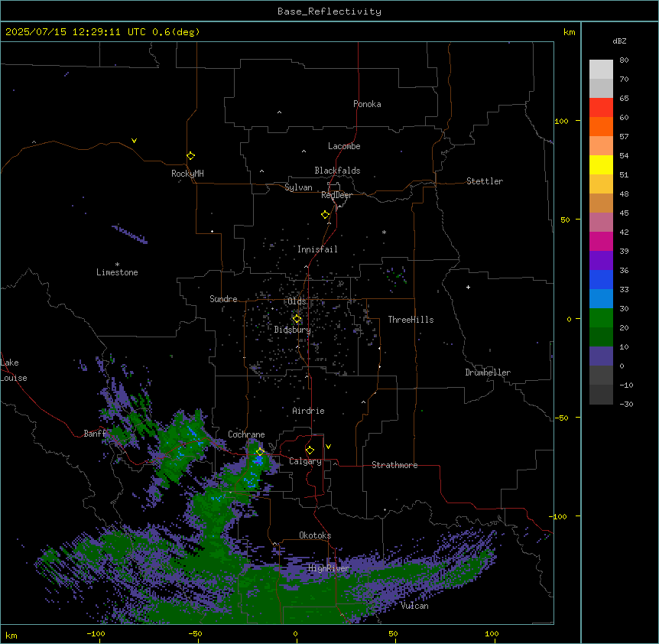
Task: Select the Calgary label
Action: 306,461
